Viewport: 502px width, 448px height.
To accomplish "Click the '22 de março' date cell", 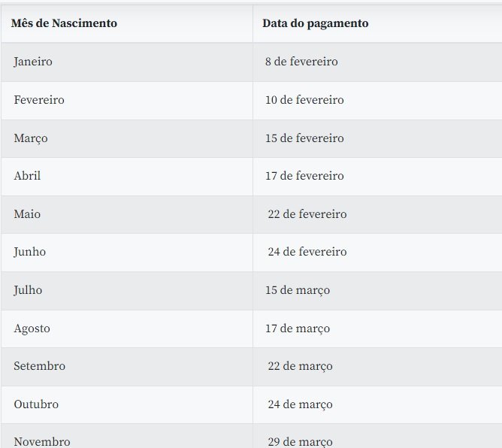I will coord(300,366).
